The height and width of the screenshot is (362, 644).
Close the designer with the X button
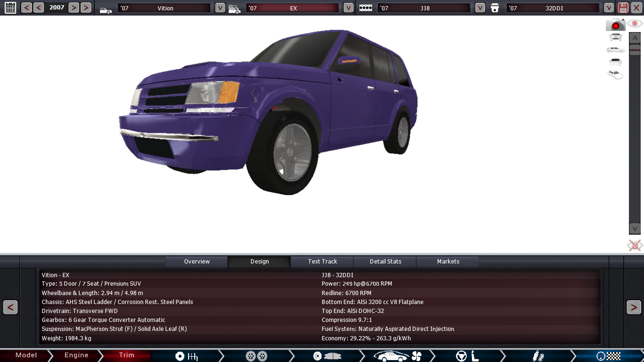(636, 8)
